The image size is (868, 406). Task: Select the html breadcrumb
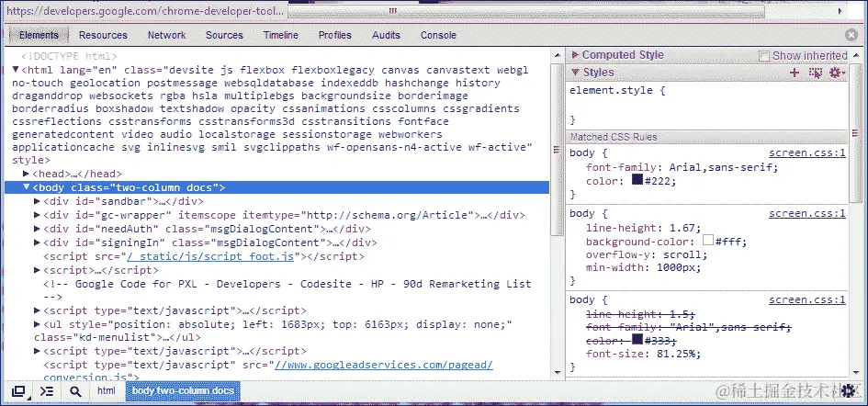pos(107,391)
